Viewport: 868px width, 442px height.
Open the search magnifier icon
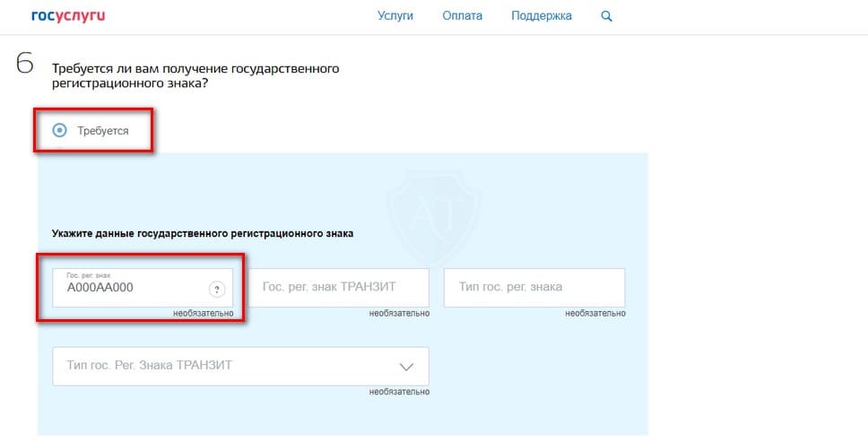coord(606,16)
